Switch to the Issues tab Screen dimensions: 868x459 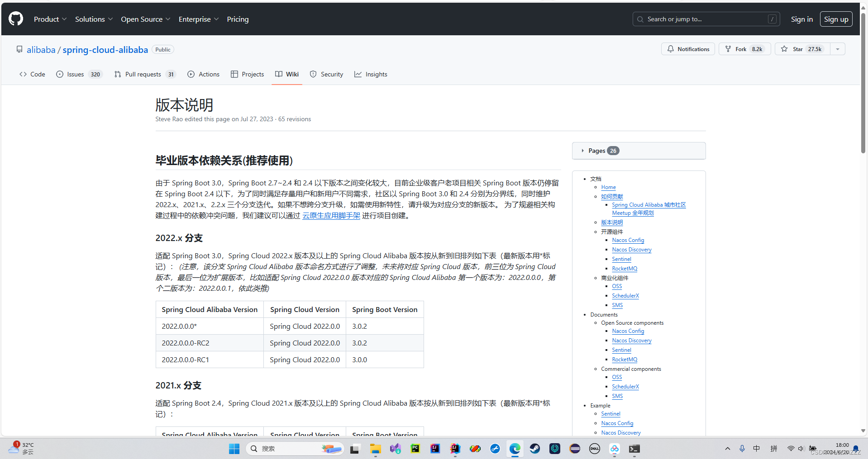point(75,74)
